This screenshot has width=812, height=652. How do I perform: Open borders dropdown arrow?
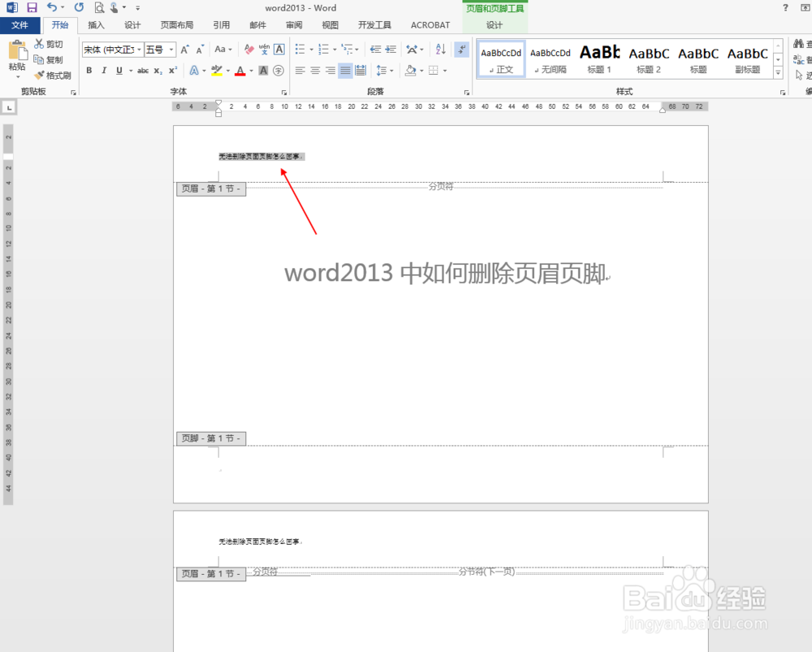coord(445,71)
